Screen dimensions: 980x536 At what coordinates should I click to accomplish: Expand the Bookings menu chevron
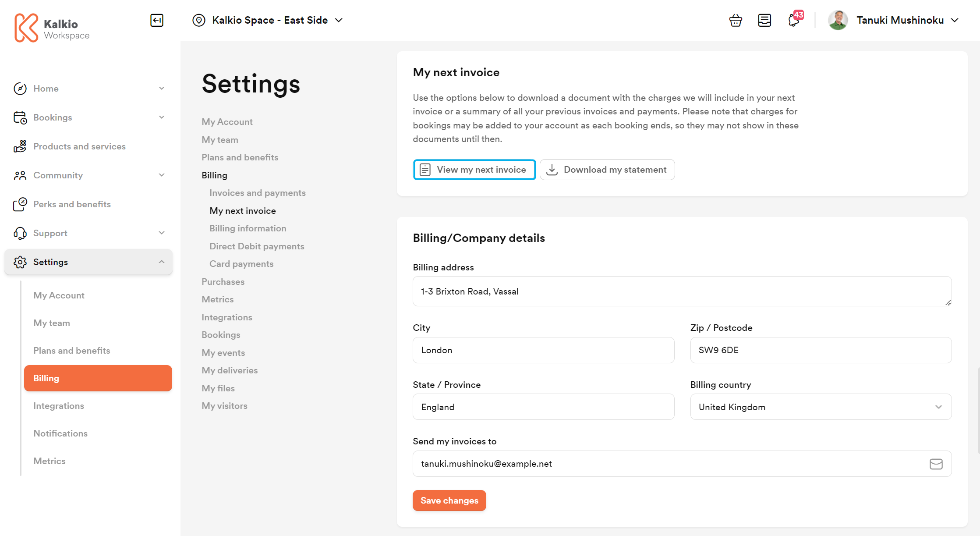(162, 117)
